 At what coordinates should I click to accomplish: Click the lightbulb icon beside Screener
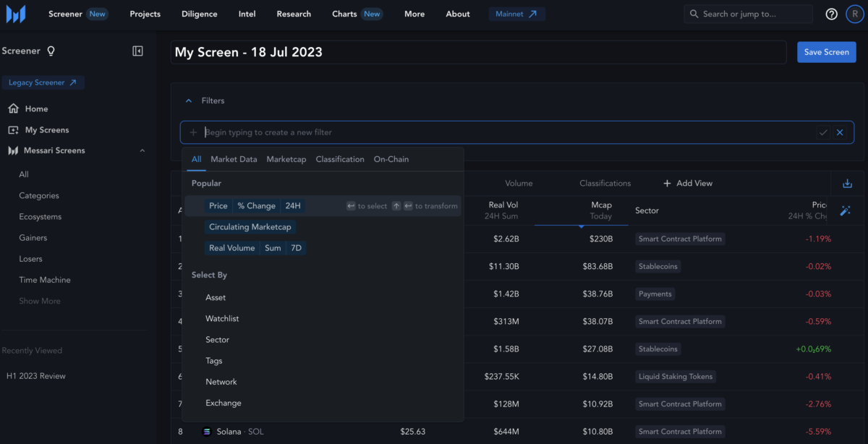point(51,51)
